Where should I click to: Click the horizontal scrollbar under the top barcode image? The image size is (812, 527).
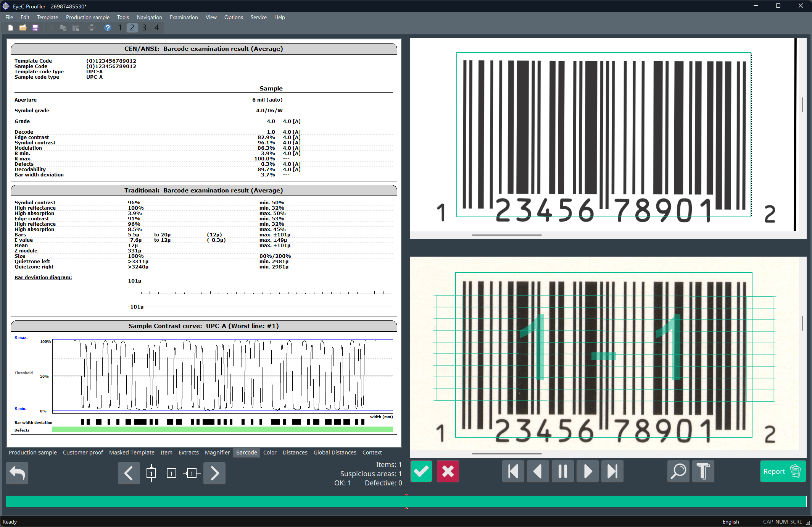click(x=507, y=235)
